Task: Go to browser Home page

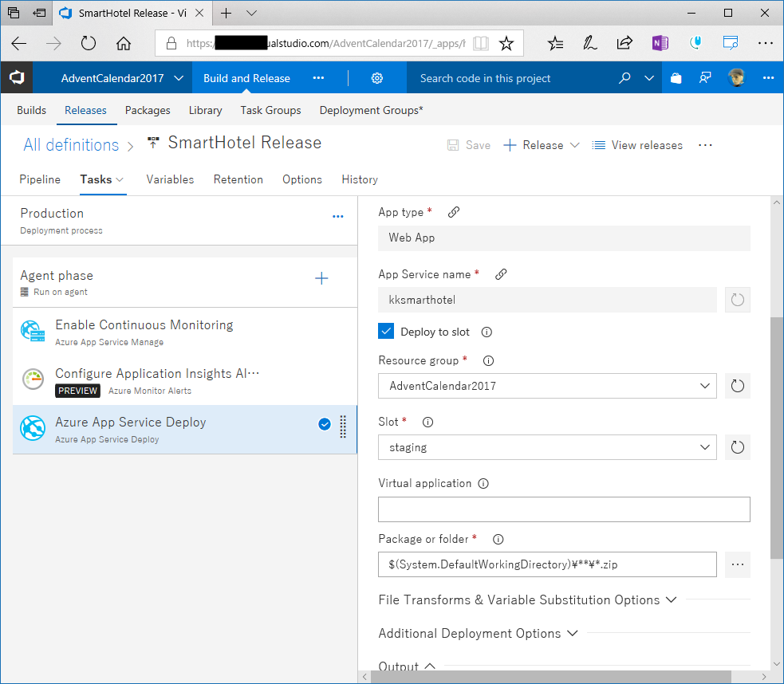Action: (124, 44)
